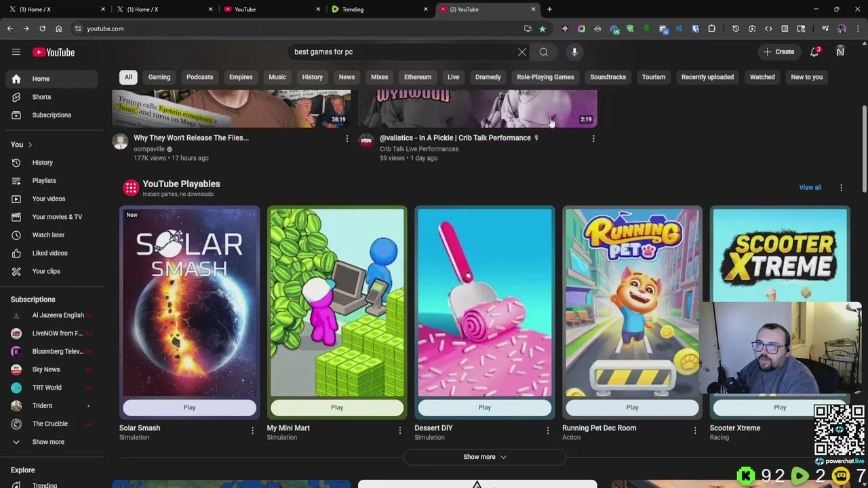Screen dimensions: 868x488
Task: Click the page vertical scrollbar
Action: pos(864,149)
